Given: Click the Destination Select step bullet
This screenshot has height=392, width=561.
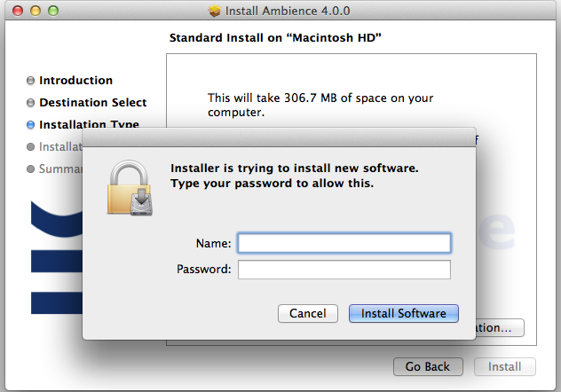Looking at the screenshot, I should (x=31, y=103).
